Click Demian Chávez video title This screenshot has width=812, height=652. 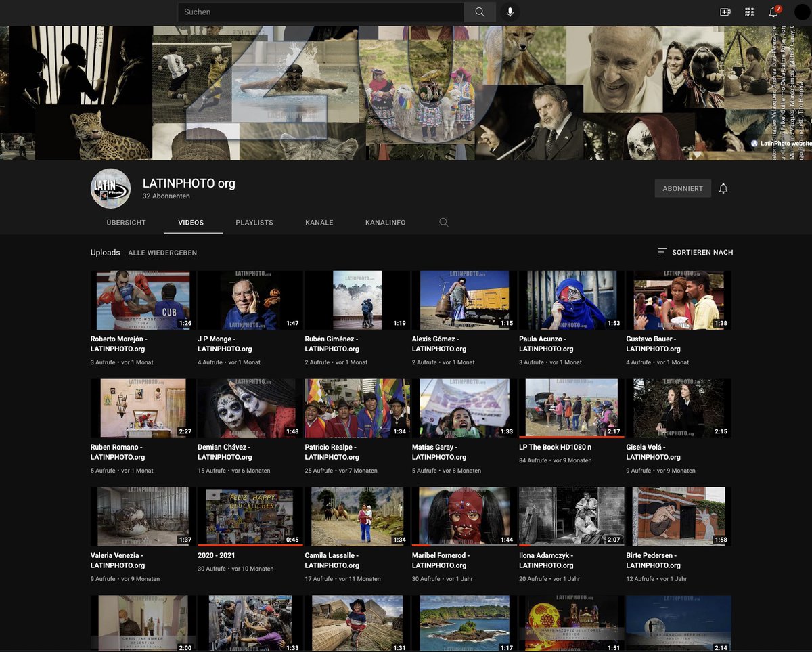[x=225, y=452]
